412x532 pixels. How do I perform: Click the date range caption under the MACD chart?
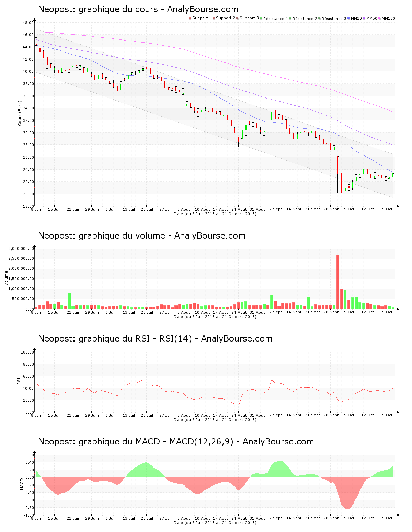click(215, 523)
